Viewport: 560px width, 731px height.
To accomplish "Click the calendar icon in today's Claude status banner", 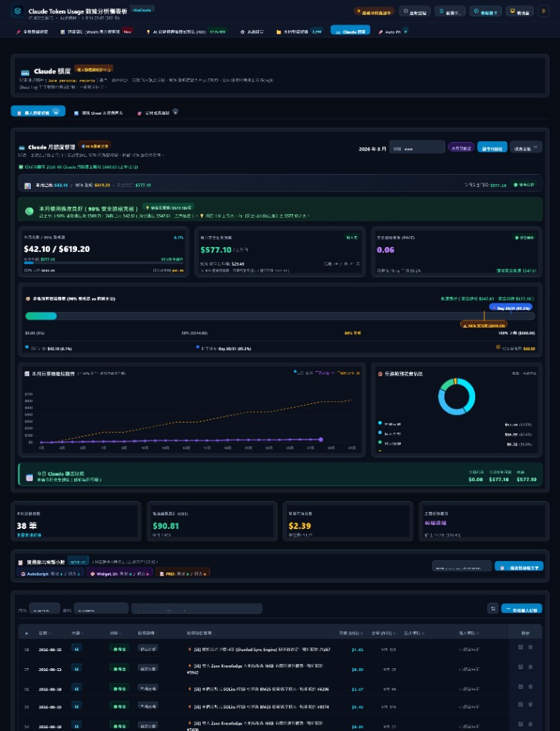I will point(29,478).
